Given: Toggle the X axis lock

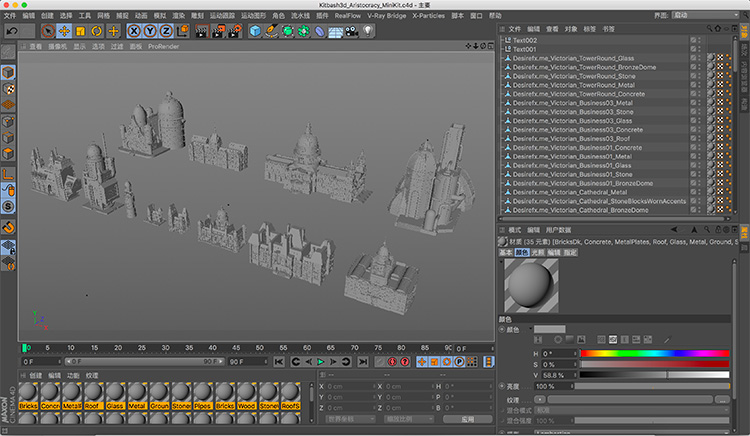Looking at the screenshot, I should click(x=132, y=31).
